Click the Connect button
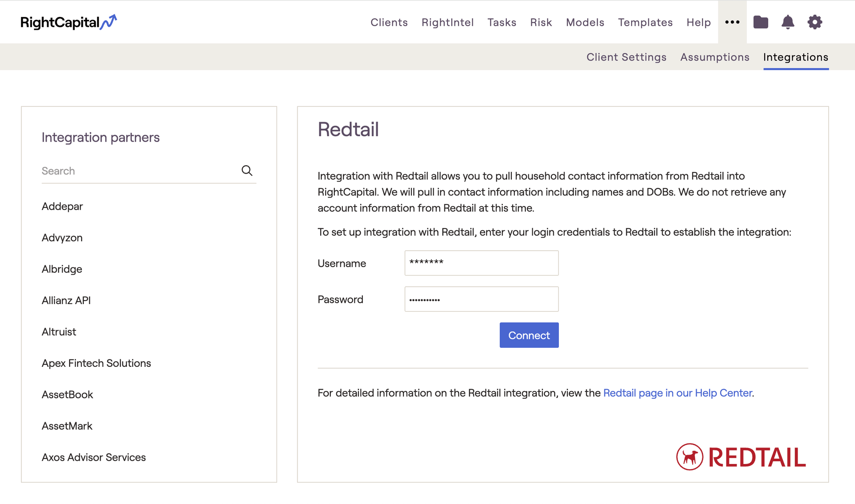Viewport: 855px width, 504px height. pos(529,335)
